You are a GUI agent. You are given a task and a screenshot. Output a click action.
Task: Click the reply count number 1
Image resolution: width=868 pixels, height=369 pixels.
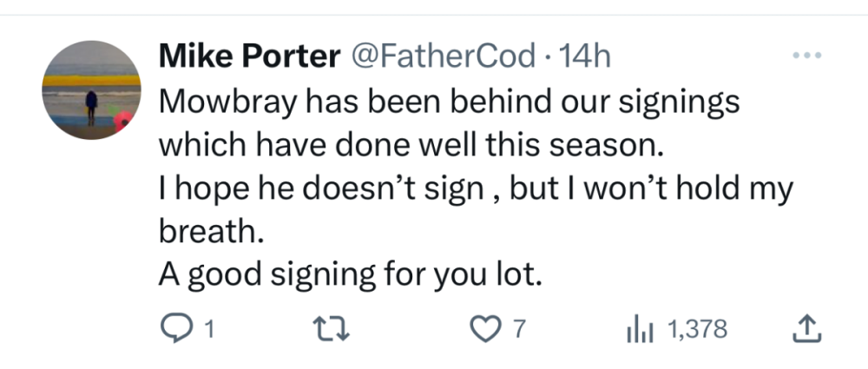tap(208, 330)
